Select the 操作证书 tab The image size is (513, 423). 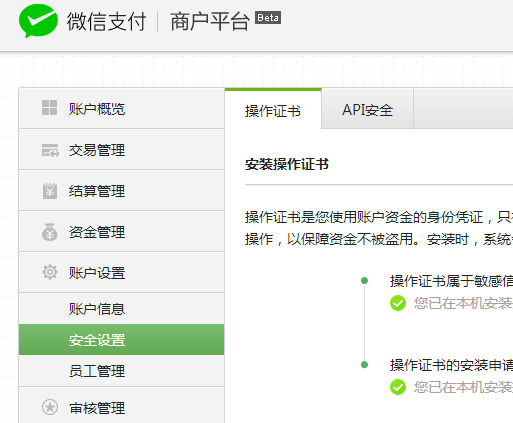coord(273,110)
